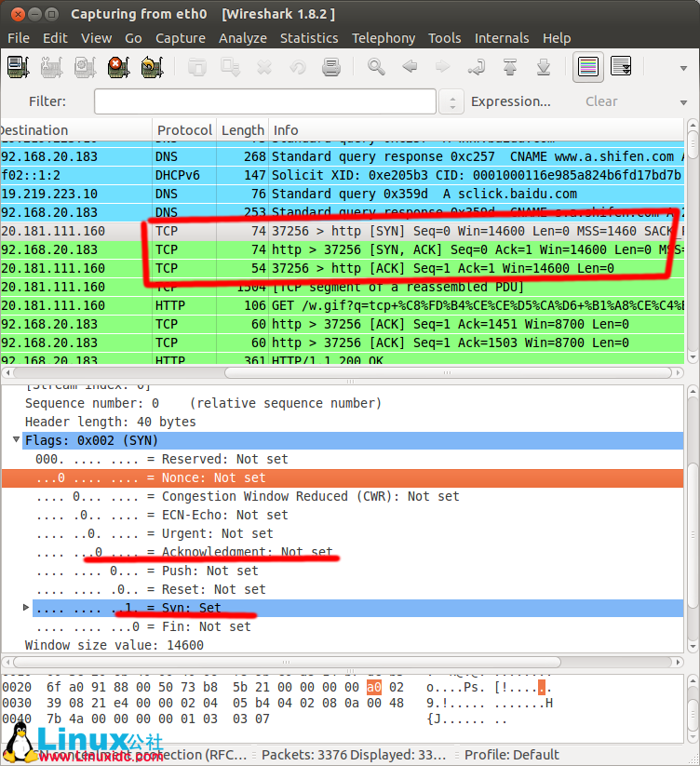Select the HTTP/1.1 200 OK packet row
Viewport: 700px width, 766px height.
coord(342,359)
